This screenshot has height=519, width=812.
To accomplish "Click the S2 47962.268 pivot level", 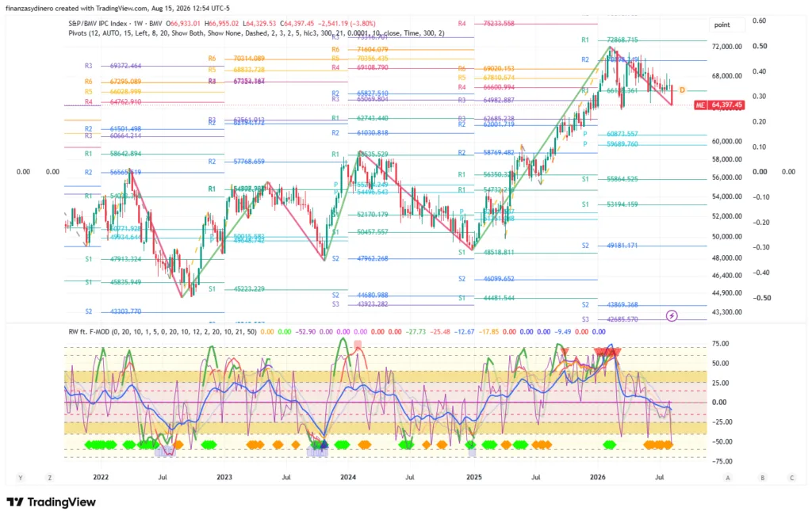I will [x=361, y=258].
